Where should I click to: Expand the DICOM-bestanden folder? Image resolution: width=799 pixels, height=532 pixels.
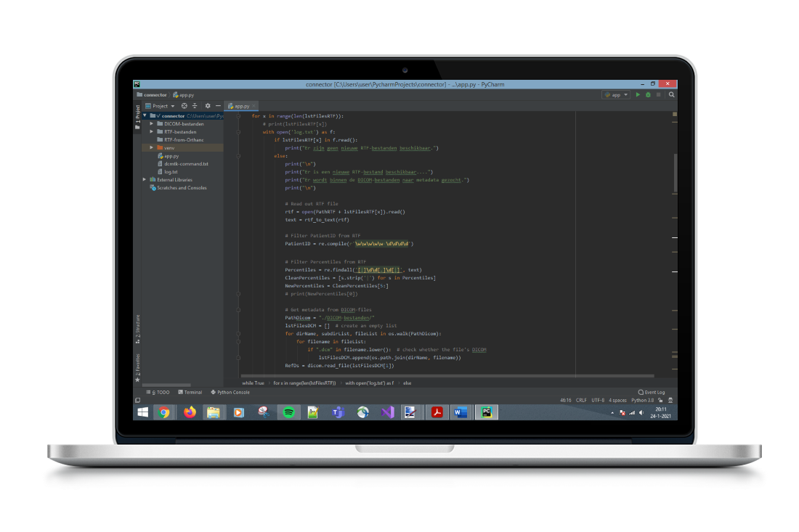(x=152, y=124)
